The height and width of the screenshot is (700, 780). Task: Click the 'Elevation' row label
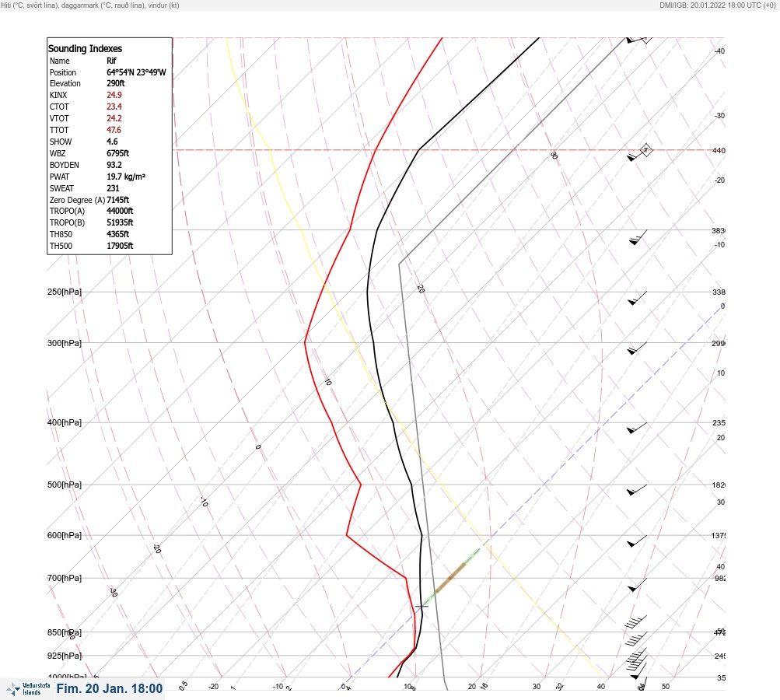65,83
